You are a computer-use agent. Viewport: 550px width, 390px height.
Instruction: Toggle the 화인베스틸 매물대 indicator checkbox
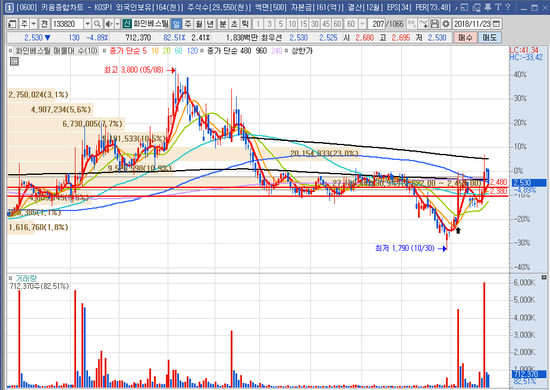point(11,51)
